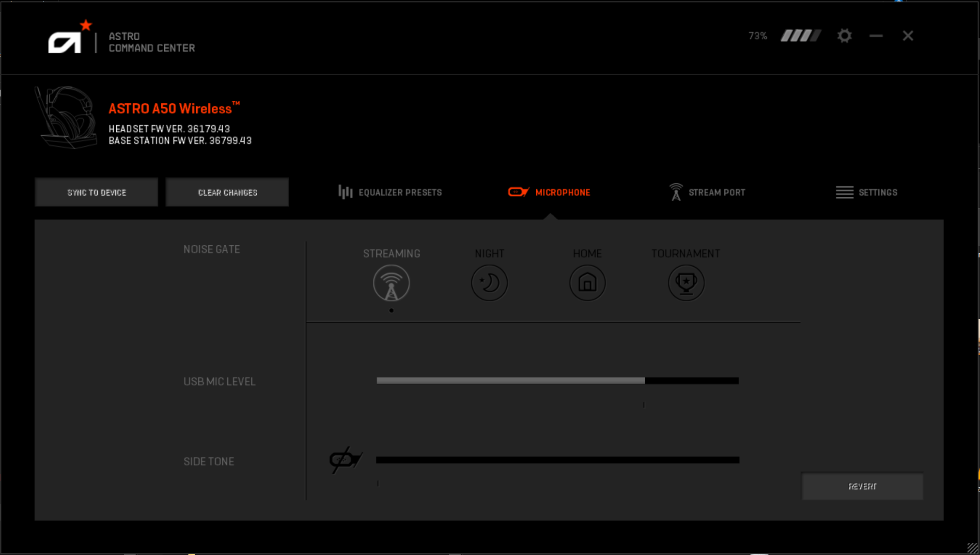Screen dimensions: 980x555
Task: Select the Night noise gate moon icon
Action: click(489, 283)
